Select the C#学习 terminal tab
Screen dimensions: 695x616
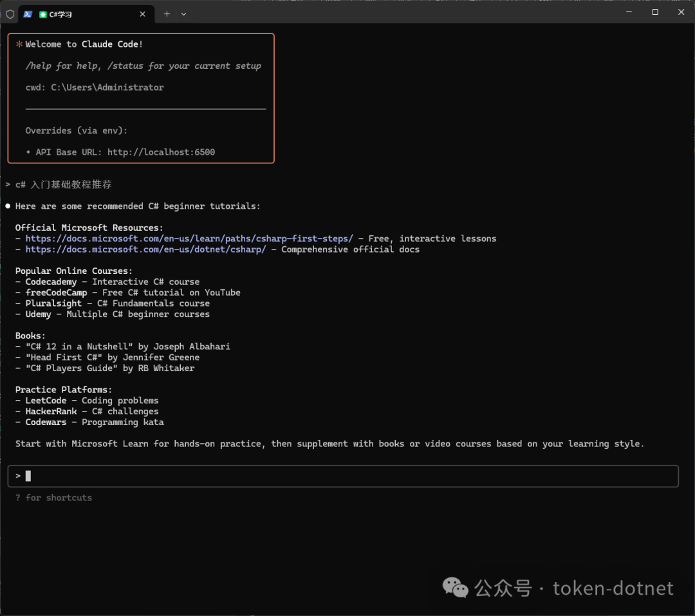point(86,14)
